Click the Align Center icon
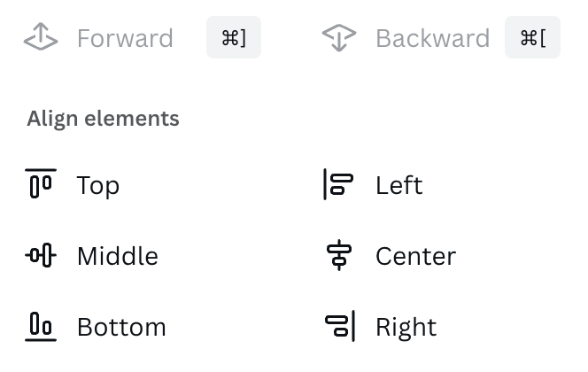The image size is (588, 372). [339, 255]
